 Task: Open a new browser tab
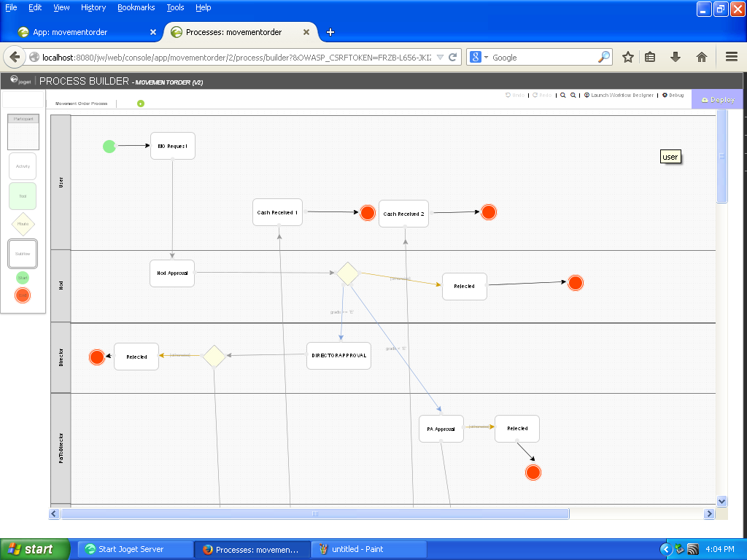pyautogui.click(x=330, y=32)
